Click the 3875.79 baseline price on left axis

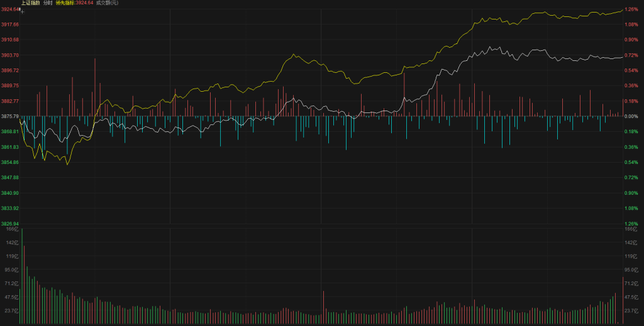click(10, 116)
